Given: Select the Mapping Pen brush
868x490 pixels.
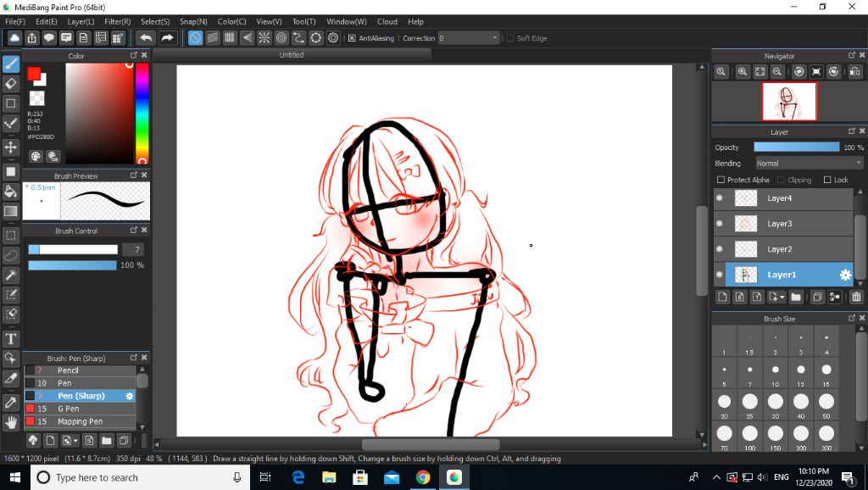Looking at the screenshot, I should click(x=80, y=421).
